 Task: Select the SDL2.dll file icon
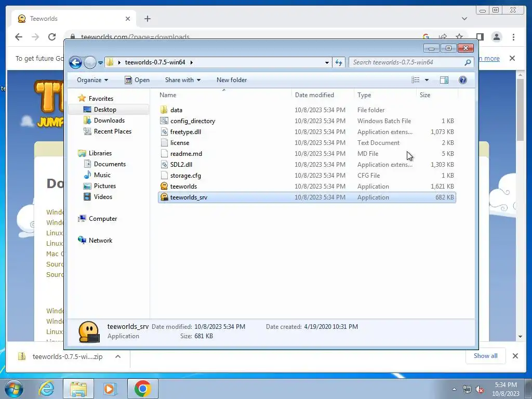[164, 165]
